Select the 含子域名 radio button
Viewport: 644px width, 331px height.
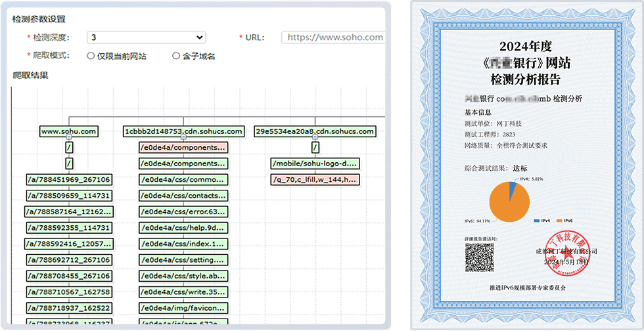click(176, 56)
